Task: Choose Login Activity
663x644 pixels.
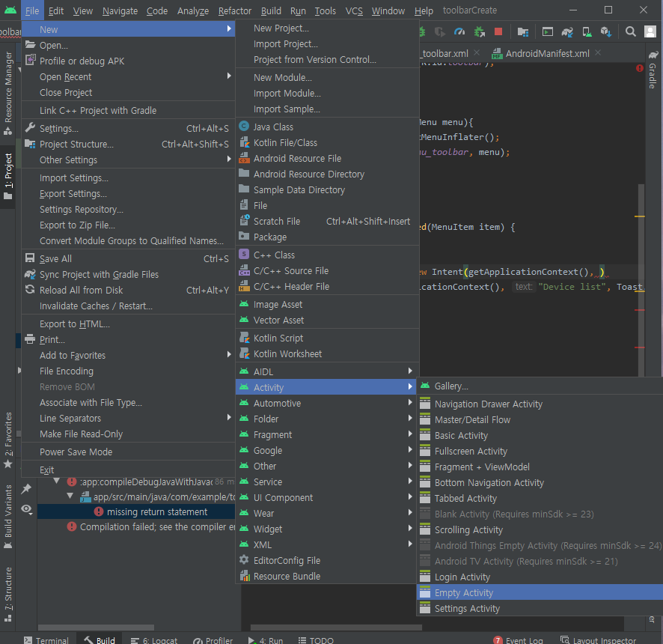Action: pos(540,577)
